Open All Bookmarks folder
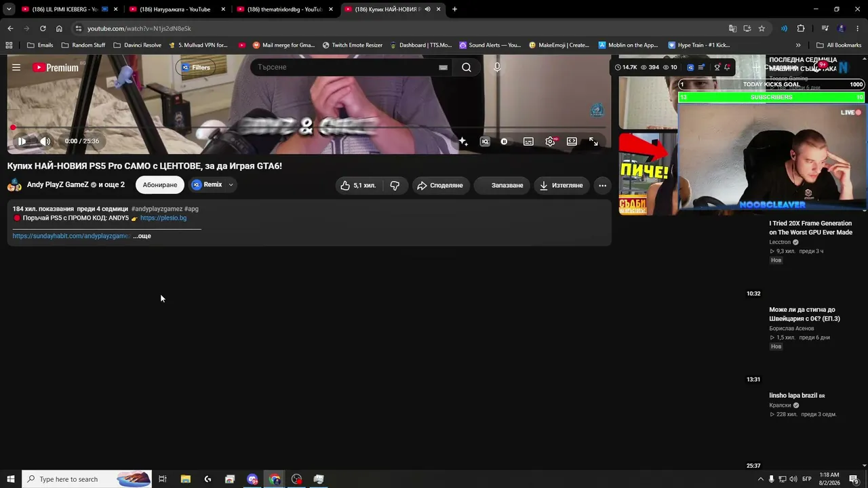This screenshot has width=868, height=488. pos(839,45)
